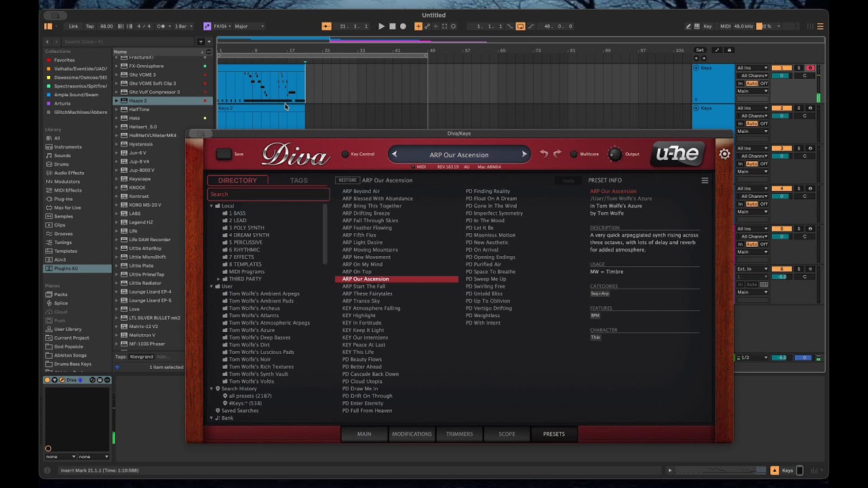Viewport: 868px width, 488px height.
Task: Fold the first Keys track triangle
Action: coord(696,68)
